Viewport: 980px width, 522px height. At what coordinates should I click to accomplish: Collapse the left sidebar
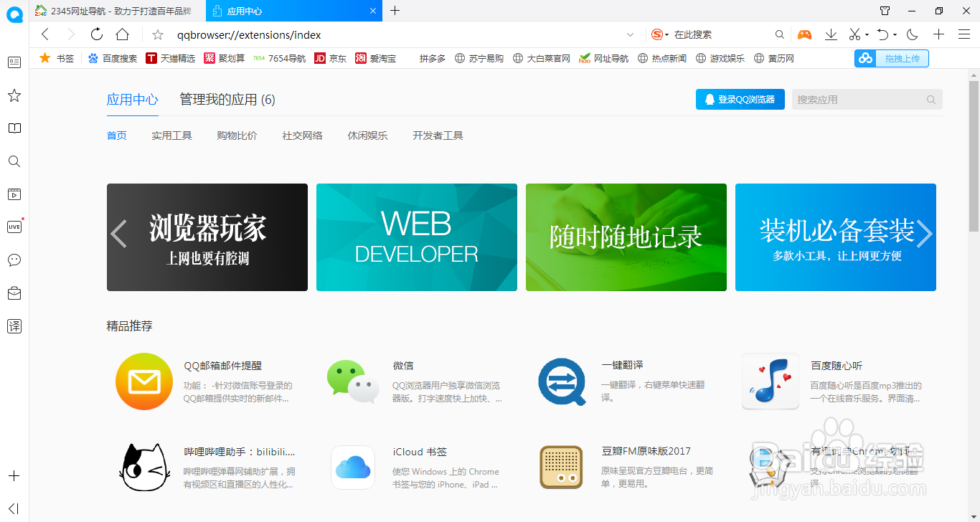click(14, 508)
